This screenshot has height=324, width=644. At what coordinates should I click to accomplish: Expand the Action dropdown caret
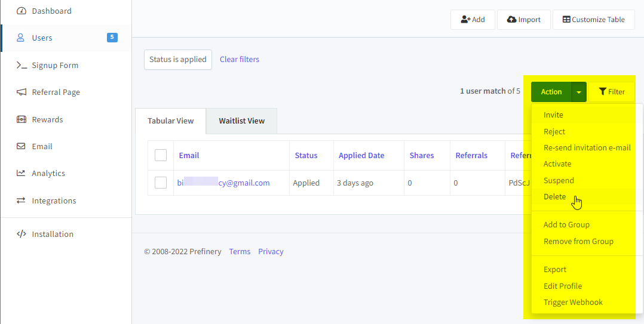click(x=579, y=92)
